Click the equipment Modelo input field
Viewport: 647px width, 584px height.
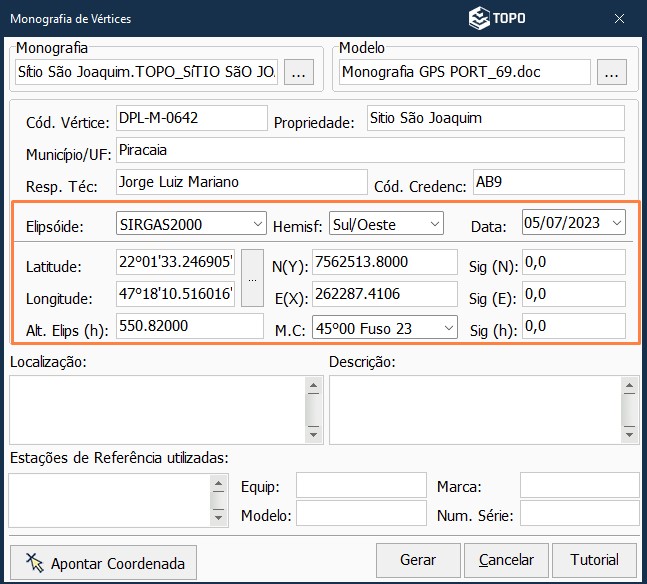[361, 513]
